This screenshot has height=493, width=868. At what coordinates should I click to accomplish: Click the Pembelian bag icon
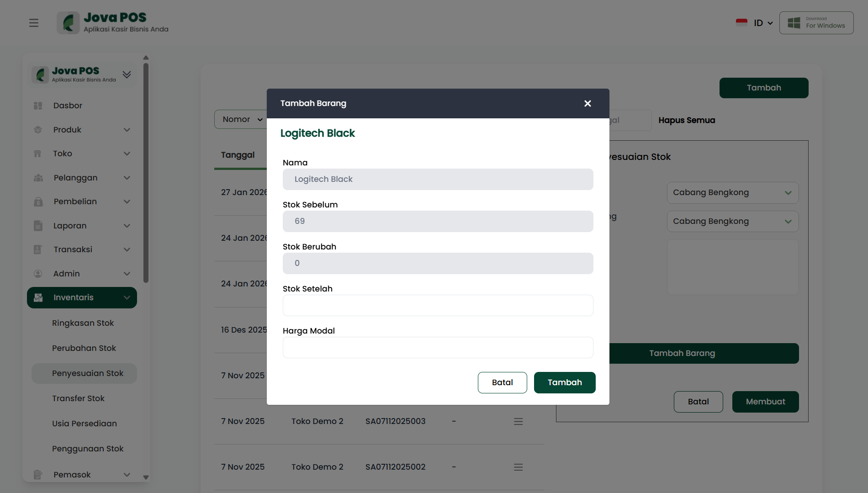[38, 201]
